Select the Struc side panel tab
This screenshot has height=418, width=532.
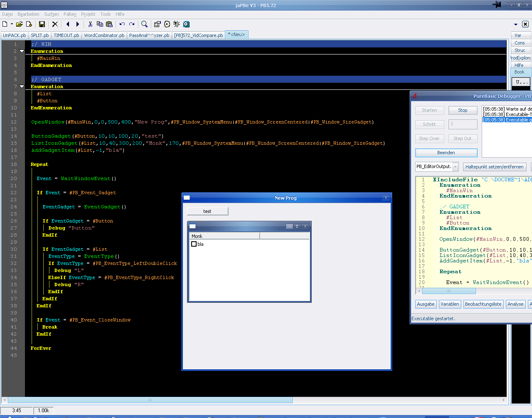coord(521,50)
